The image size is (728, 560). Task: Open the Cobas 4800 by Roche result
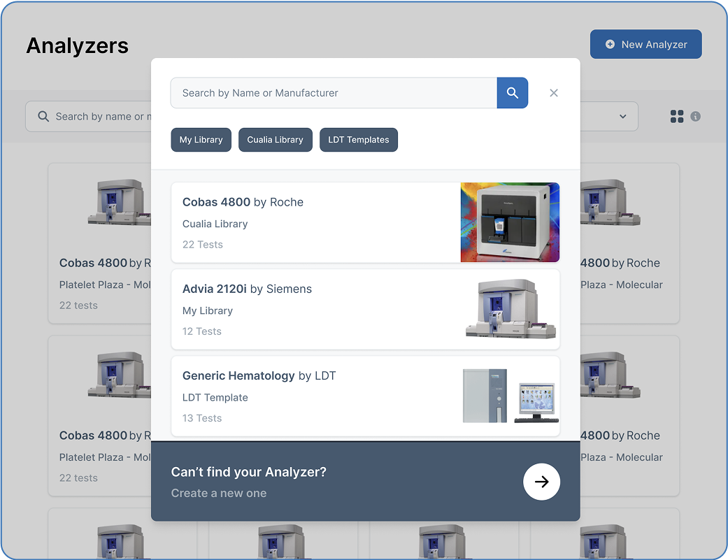(365, 222)
